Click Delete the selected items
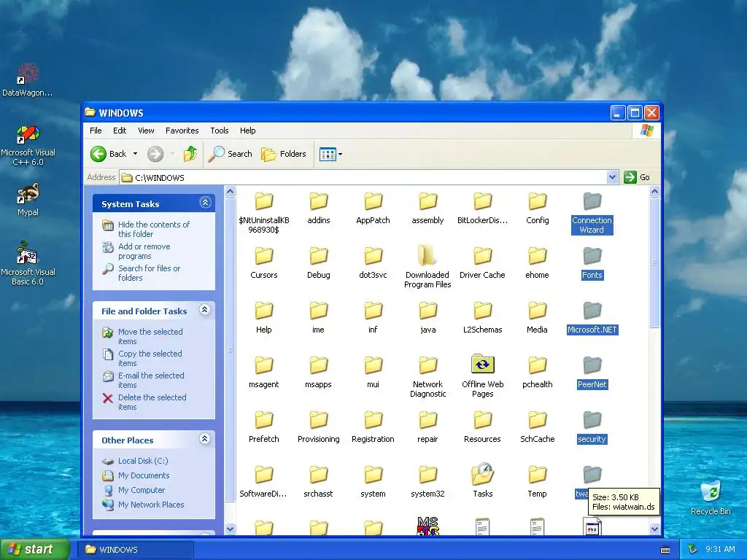 (x=152, y=402)
